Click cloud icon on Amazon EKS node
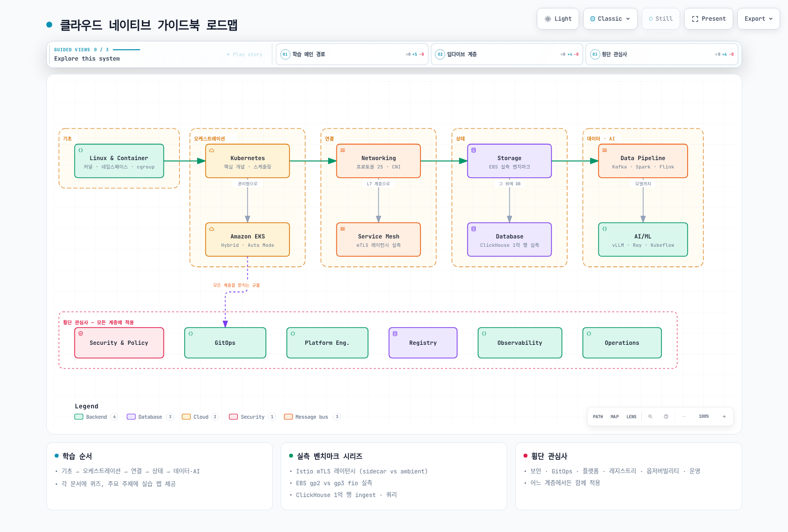Screen dimensions: 788x532 [x=212, y=229]
